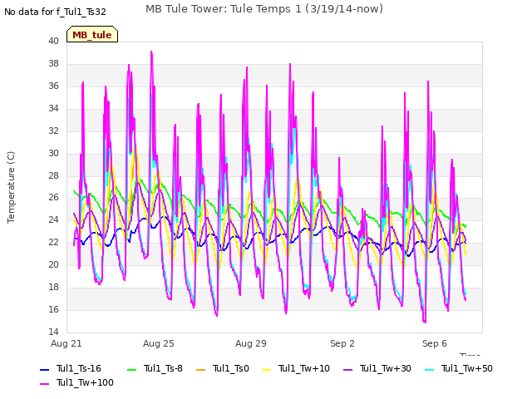Click the 18 y-axis tick label
Image resolution: width=532 pixels, height=399 pixels.
(x=53, y=287)
